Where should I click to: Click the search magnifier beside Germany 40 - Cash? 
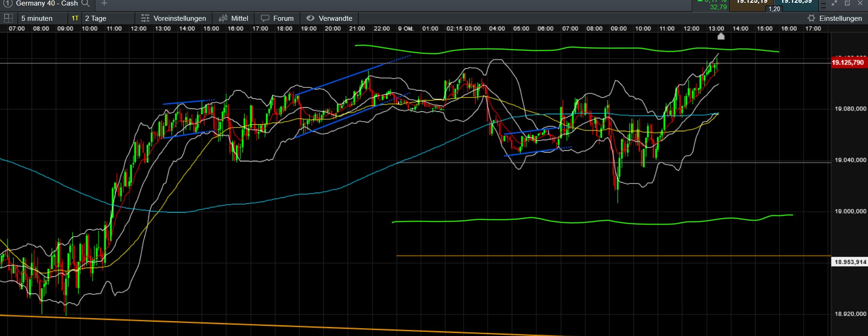coord(86,3)
